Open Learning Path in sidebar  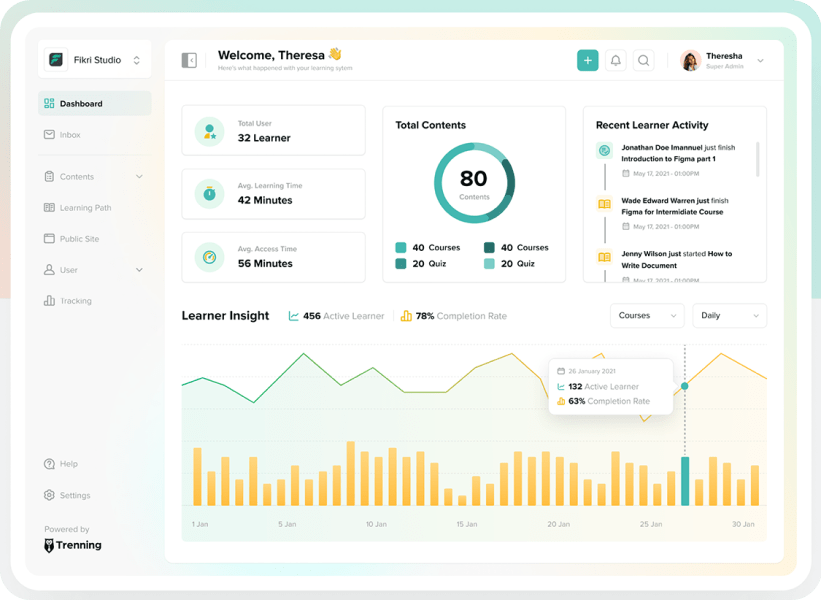click(x=85, y=208)
